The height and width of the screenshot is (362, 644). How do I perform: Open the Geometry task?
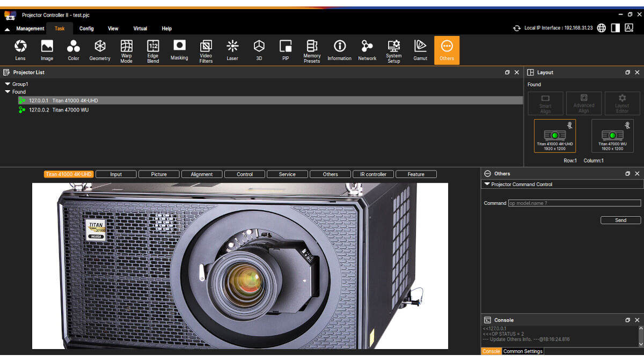100,50
